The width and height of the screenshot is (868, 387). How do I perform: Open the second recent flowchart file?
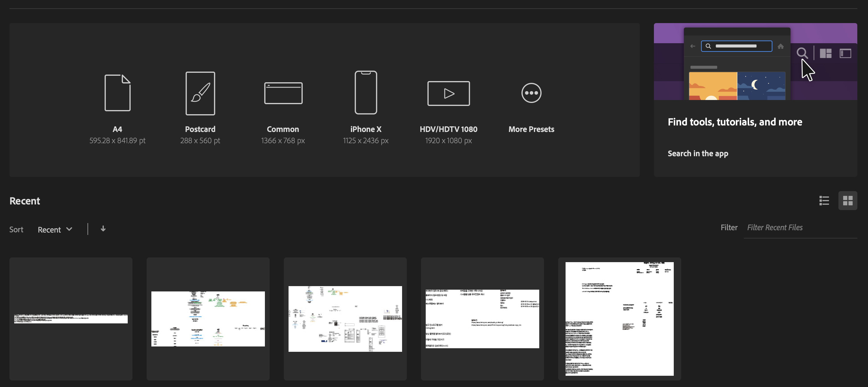pos(208,319)
